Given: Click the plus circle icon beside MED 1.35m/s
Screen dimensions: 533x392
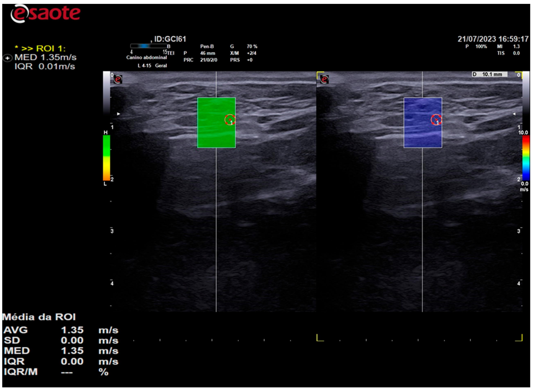Looking at the screenshot, I should pos(7,58).
